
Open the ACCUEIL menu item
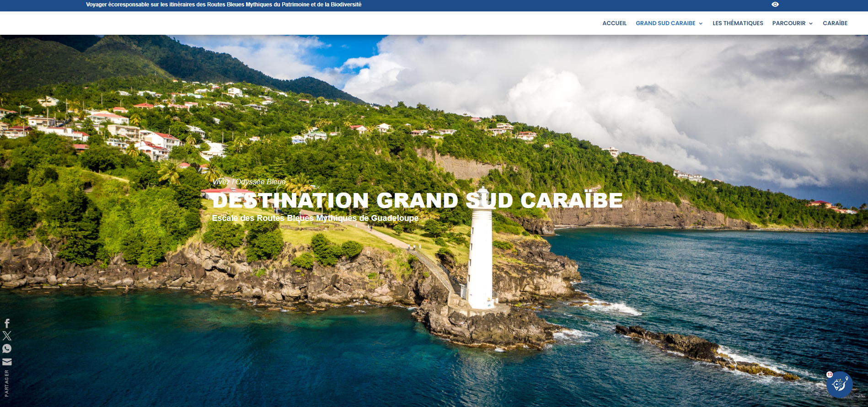(x=614, y=23)
